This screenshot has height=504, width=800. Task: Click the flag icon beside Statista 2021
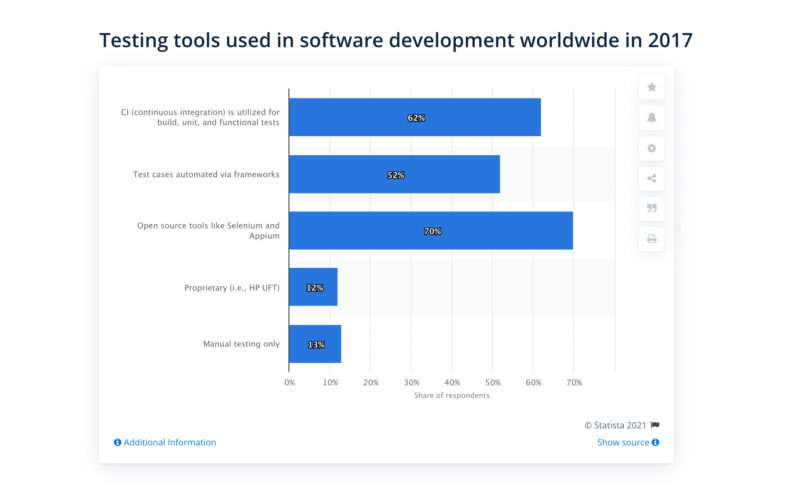tap(655, 425)
